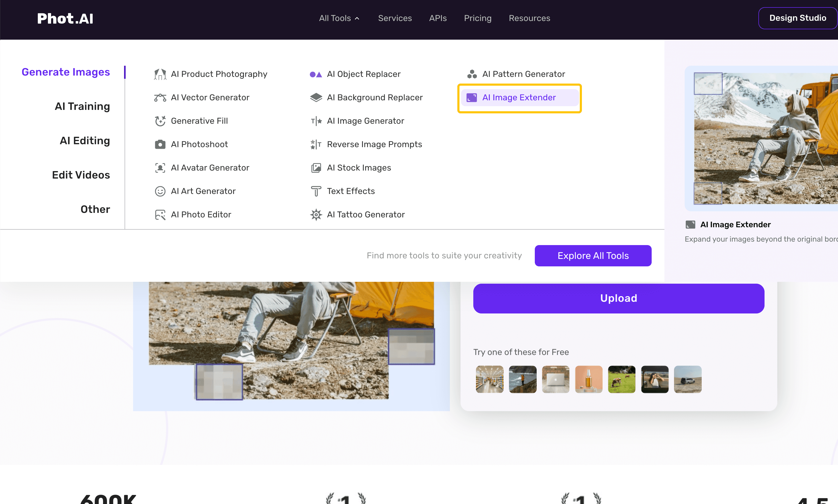Click the Design Studio tab

798,18
